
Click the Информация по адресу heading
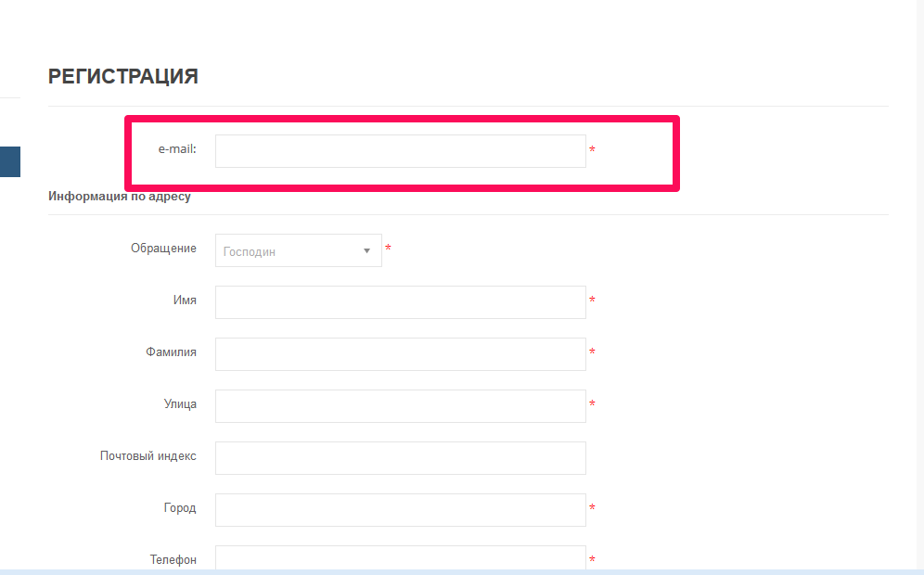coord(120,197)
